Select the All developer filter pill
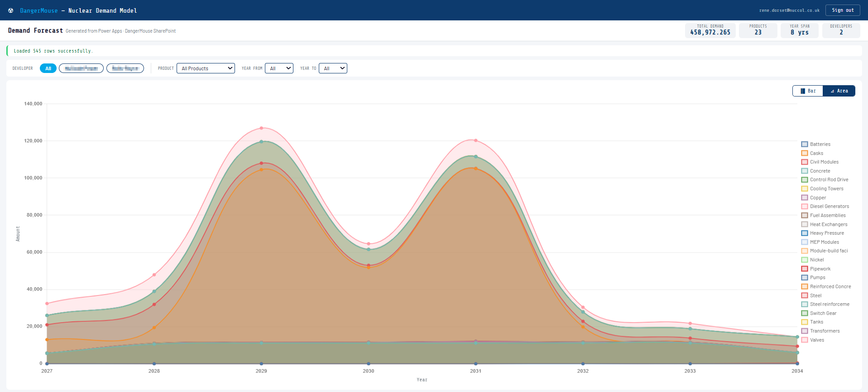This screenshot has height=392, width=868. tap(48, 68)
